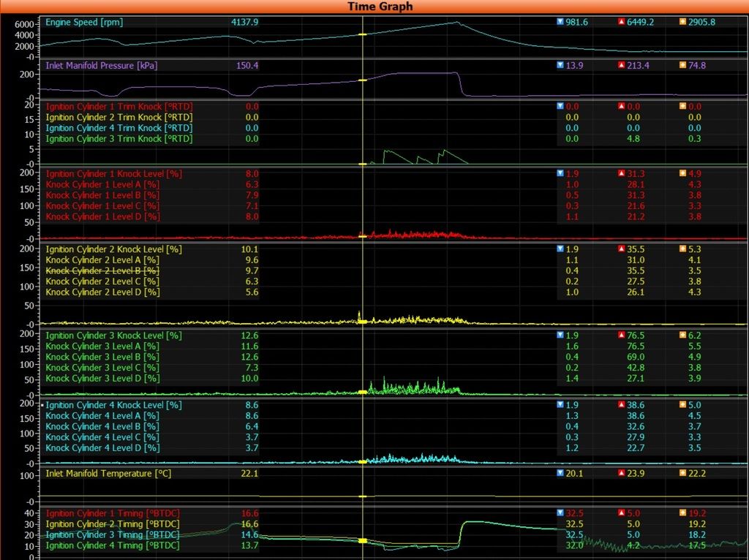The width and height of the screenshot is (749, 560).
Task: Click cursor marker on Cylinder 3 knock graph
Action: pos(362,393)
